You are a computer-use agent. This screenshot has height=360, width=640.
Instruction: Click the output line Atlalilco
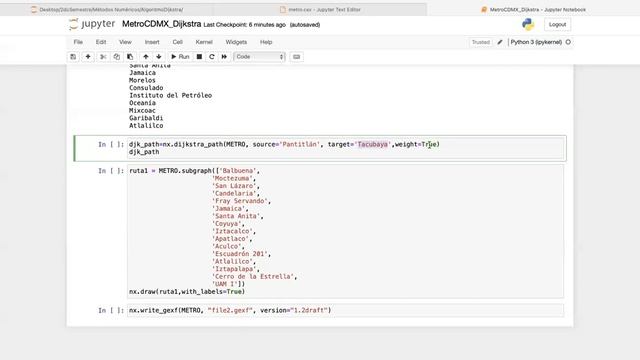tap(146, 126)
